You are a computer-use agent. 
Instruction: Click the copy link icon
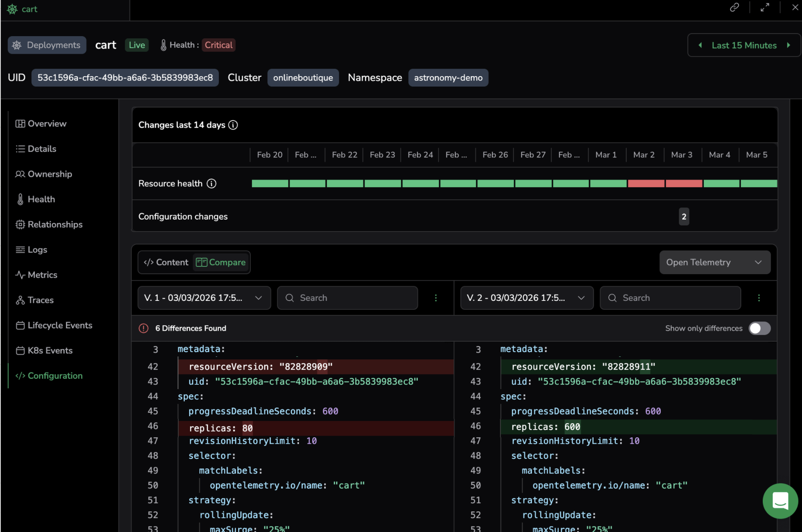pos(734,8)
